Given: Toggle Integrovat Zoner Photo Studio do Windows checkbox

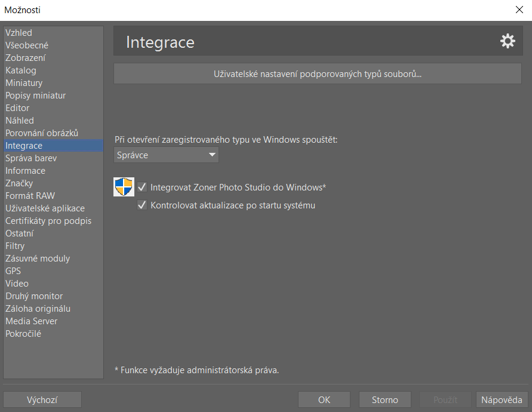Looking at the screenshot, I should pyautogui.click(x=142, y=187).
